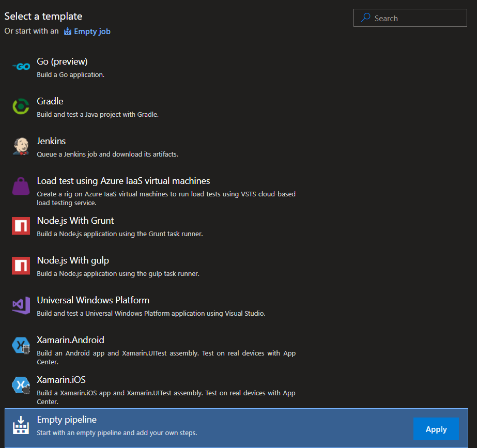Click the magnifier icon in the search box
The height and width of the screenshot is (448, 477).
[365, 18]
